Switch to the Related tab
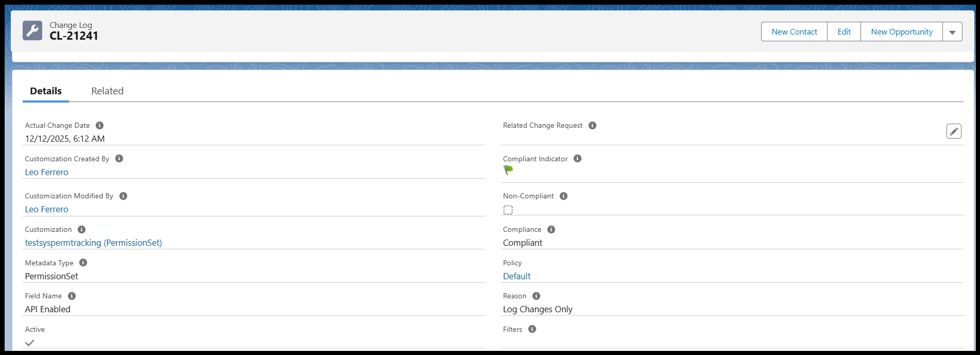This screenshot has width=980, height=355. [107, 91]
